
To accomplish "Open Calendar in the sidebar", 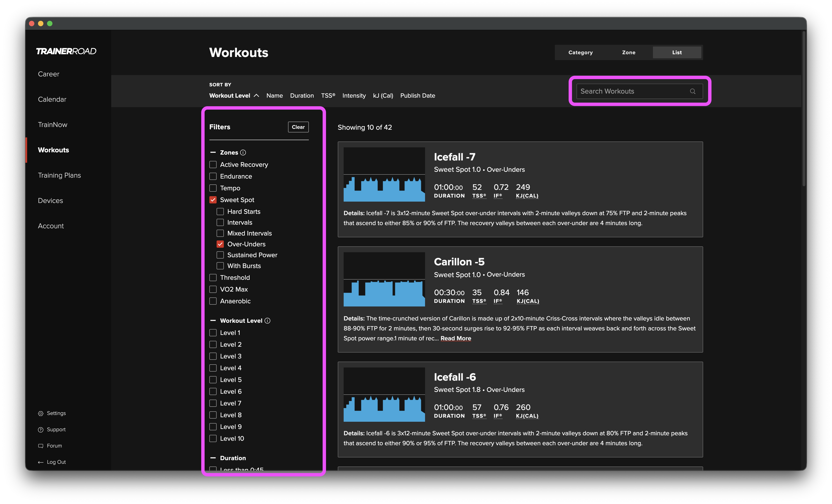I will (52, 99).
